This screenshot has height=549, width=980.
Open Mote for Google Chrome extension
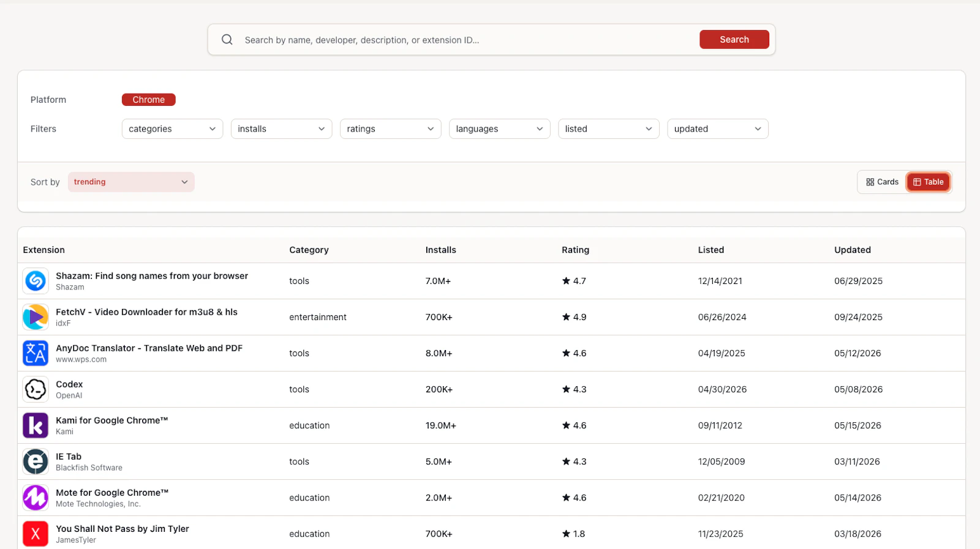pos(112,493)
